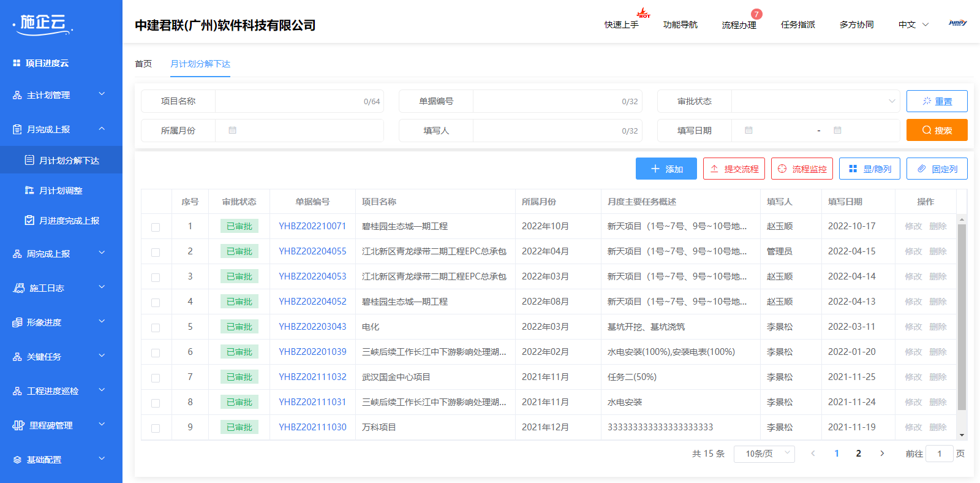Click the 流程监控 button

(x=802, y=169)
